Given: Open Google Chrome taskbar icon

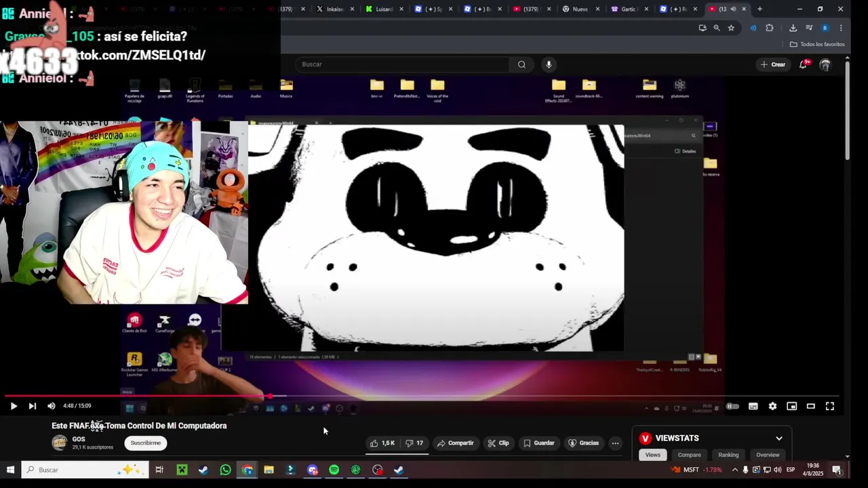Looking at the screenshot, I should tap(247, 470).
